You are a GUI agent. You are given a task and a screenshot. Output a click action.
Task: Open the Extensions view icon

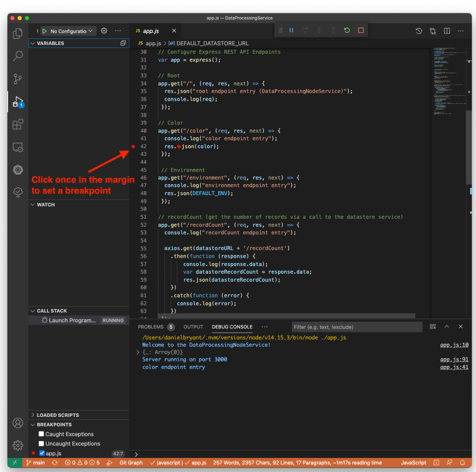18,124
